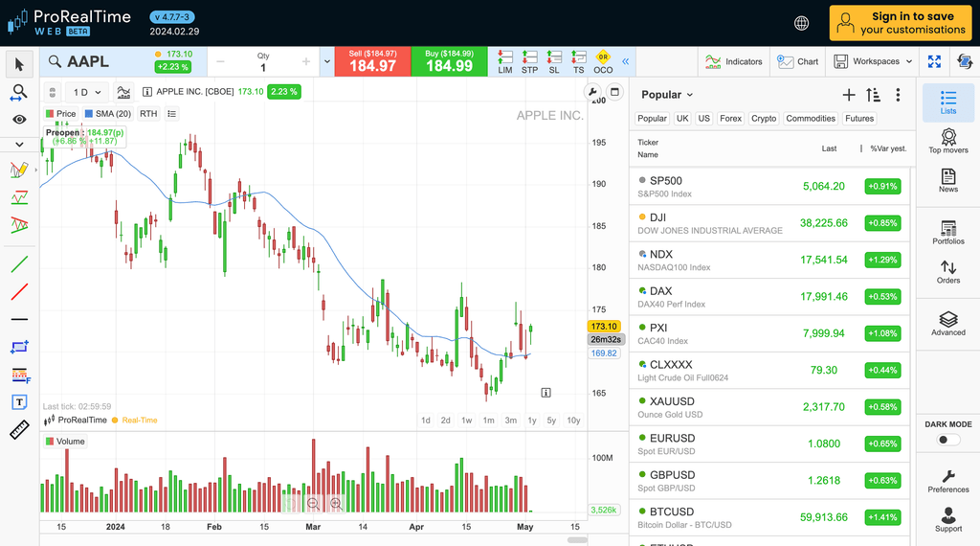Select the ruler measurement tool
Viewport: 980px width, 546px height.
[19, 430]
